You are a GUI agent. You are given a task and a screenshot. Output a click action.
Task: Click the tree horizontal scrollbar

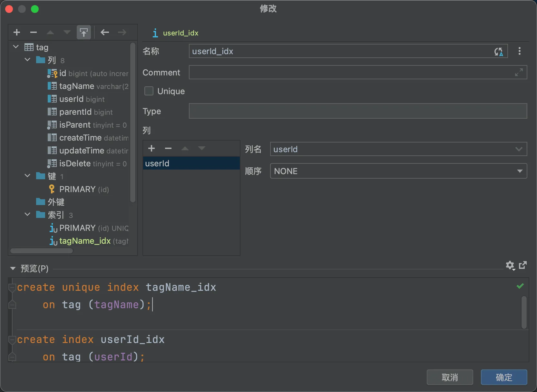[x=41, y=250]
